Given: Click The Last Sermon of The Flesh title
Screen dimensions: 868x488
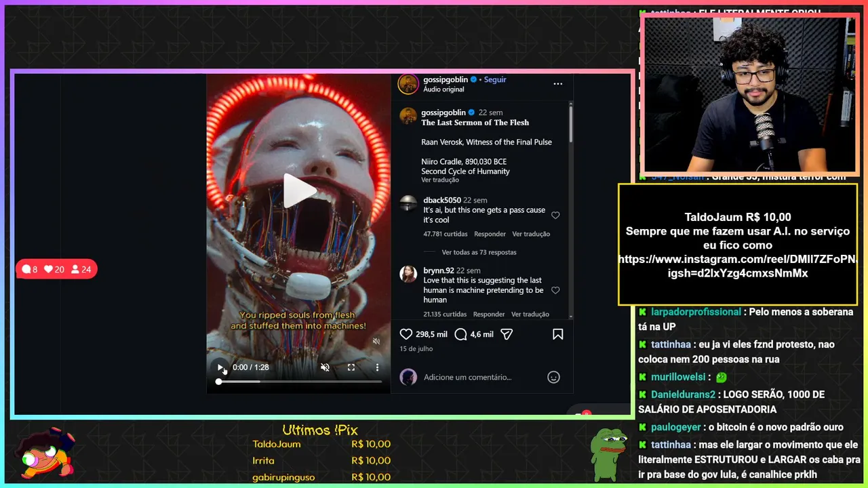Looking at the screenshot, I should point(475,123).
